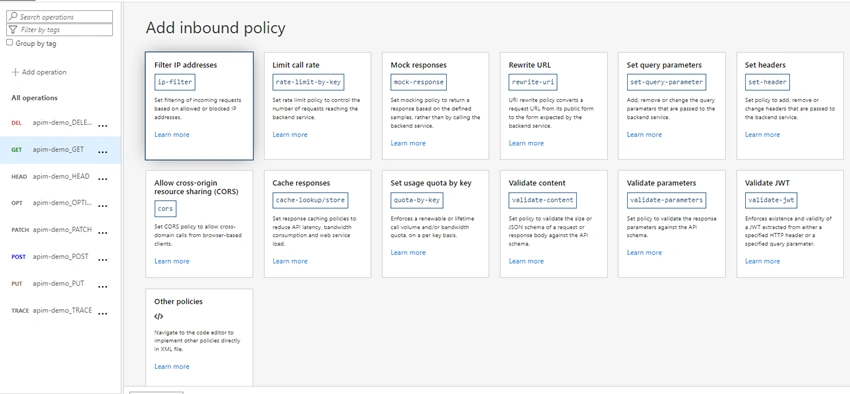
Task: Open the ellipsis menu for apim-demo_OPTIONS
Action: (102, 206)
